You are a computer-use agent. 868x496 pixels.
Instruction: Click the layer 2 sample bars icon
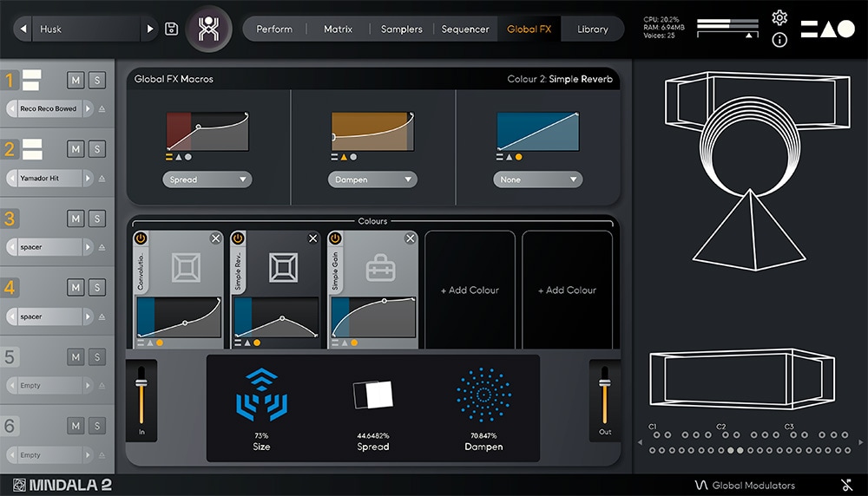click(31, 149)
